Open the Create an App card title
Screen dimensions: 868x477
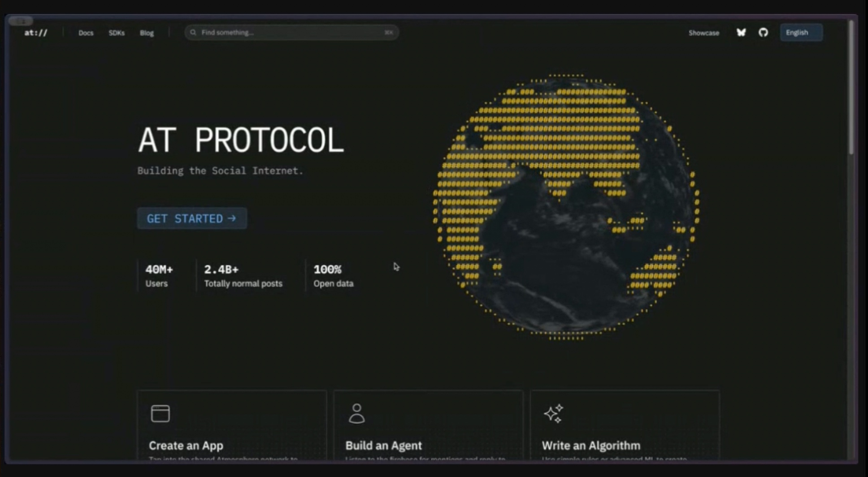pos(186,446)
